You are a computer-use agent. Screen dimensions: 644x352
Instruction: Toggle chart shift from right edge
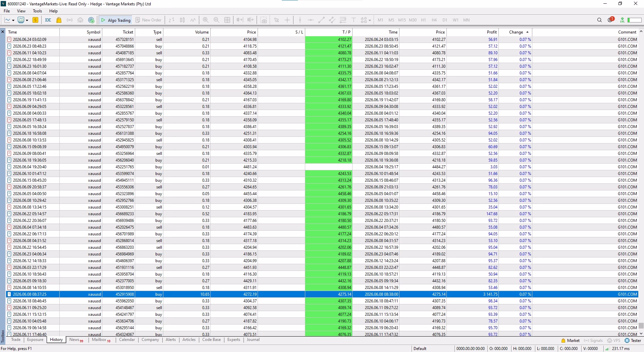tap(239, 20)
